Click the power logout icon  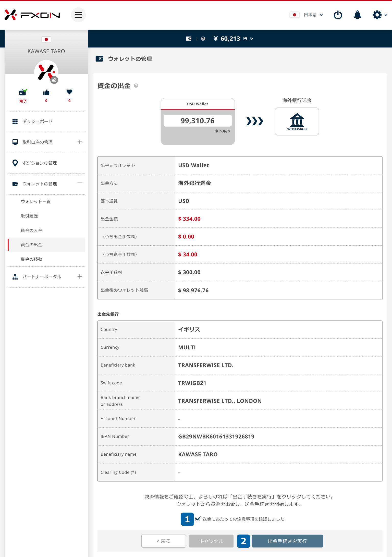(x=338, y=15)
